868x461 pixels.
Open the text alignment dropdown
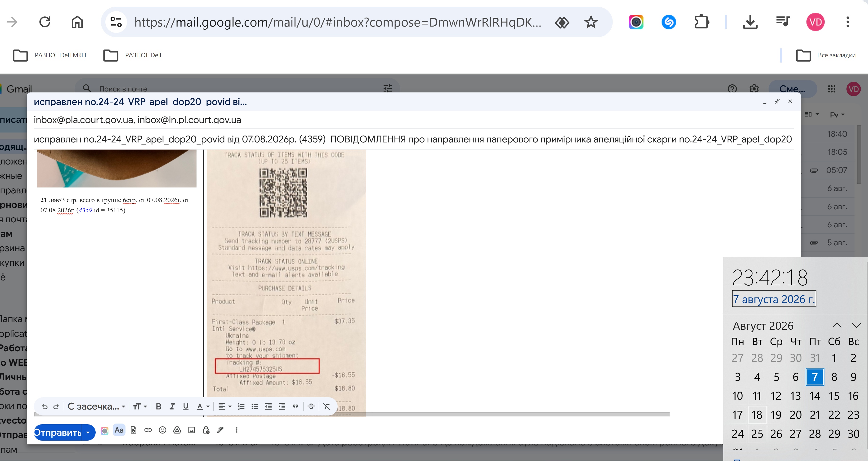225,407
